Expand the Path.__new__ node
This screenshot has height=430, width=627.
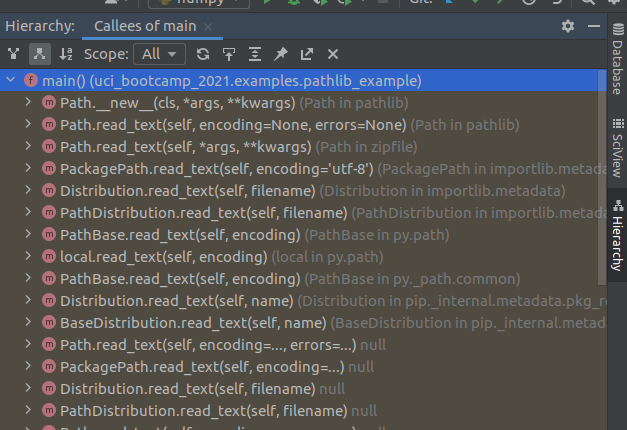tap(28, 102)
